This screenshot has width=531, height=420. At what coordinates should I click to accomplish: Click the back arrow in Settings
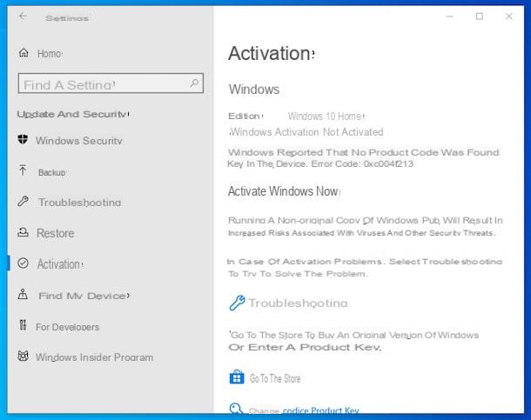point(23,16)
